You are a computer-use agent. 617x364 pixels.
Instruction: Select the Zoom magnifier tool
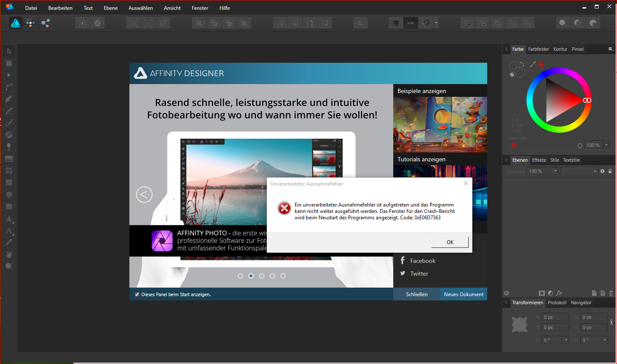[x=9, y=266]
